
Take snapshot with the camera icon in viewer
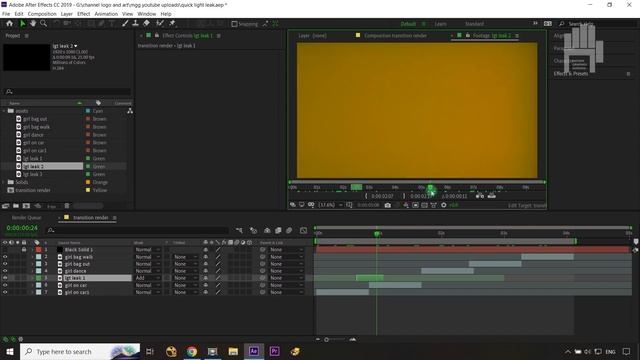coord(387,205)
